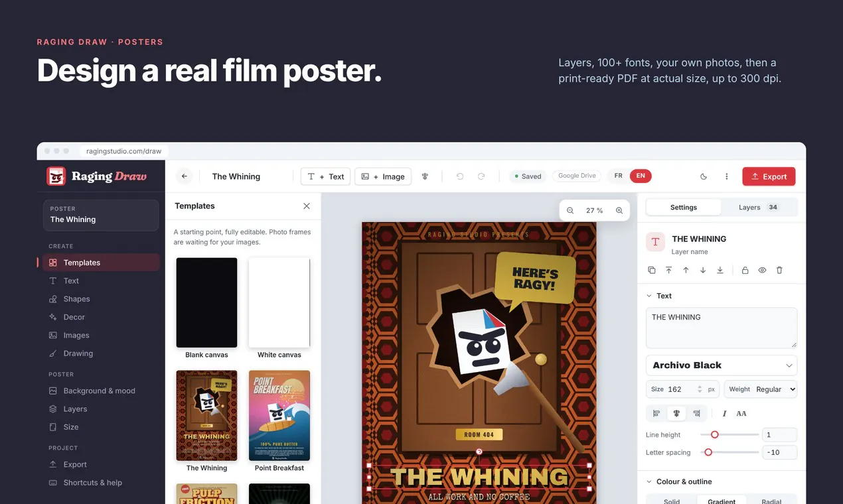Toggle the layer lock

(745, 270)
